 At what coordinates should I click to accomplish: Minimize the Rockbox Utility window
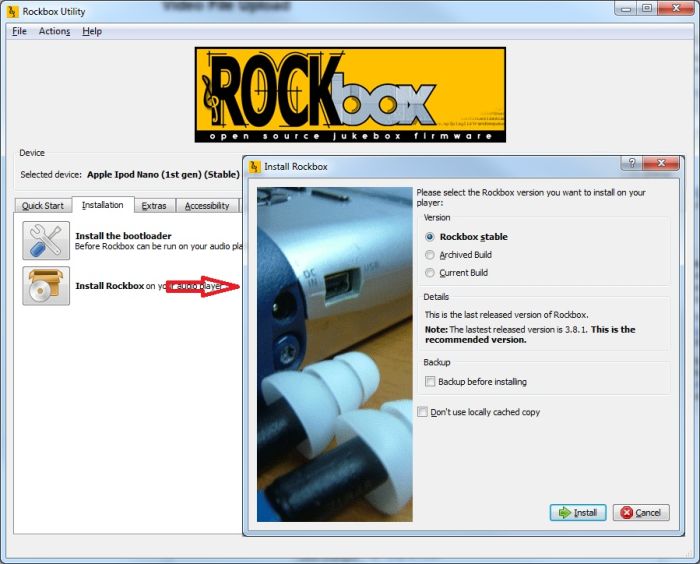click(625, 8)
